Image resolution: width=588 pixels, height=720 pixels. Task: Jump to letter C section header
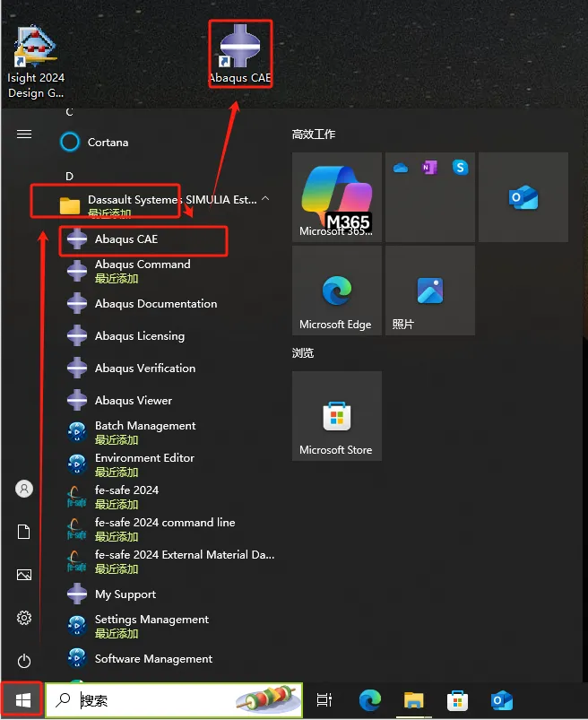coord(69,112)
